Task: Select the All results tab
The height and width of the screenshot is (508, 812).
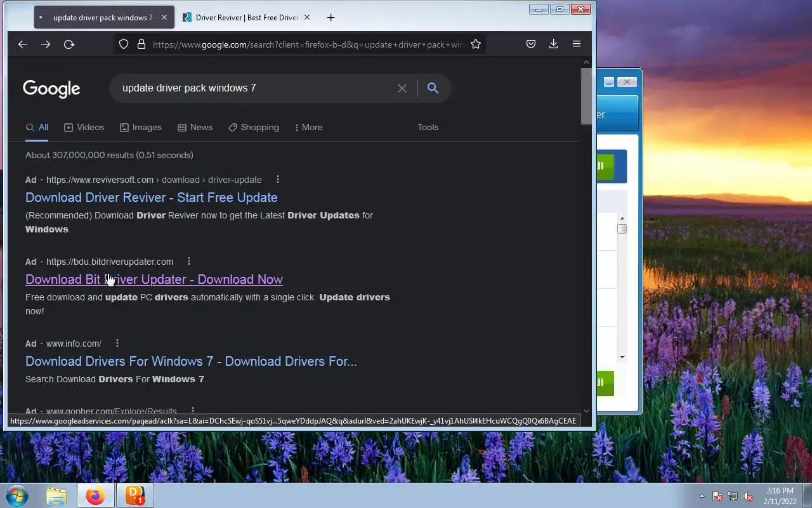Action: point(37,128)
